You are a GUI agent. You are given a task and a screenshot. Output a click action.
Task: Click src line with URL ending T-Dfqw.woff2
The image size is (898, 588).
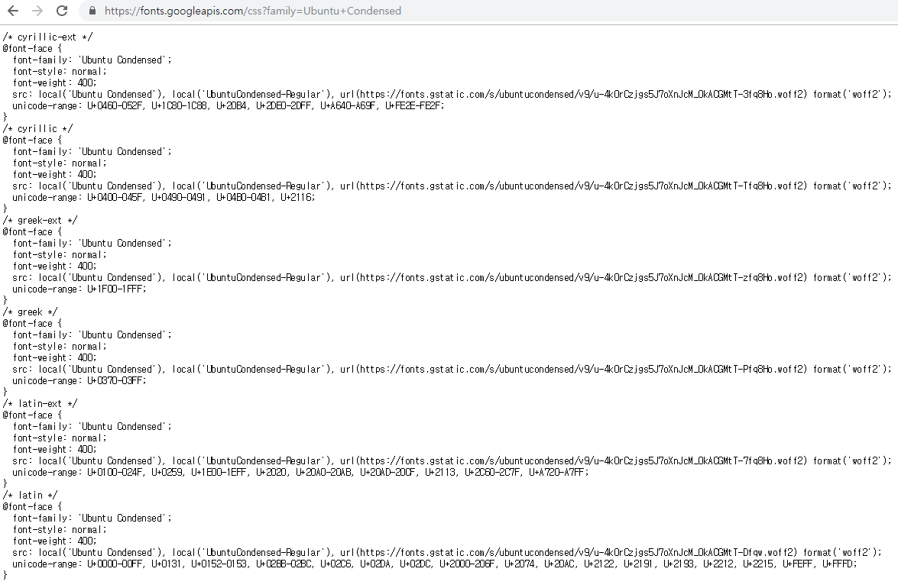coord(447,552)
